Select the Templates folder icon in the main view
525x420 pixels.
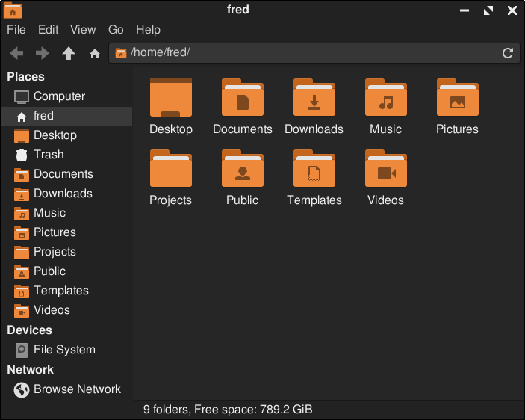point(314,168)
